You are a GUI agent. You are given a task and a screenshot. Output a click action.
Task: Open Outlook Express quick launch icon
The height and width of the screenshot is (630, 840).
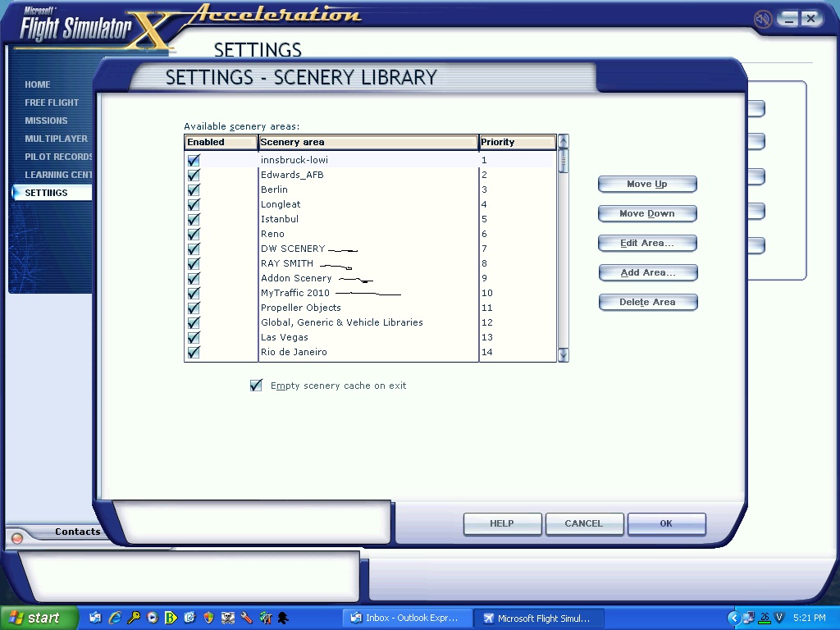pos(95,618)
